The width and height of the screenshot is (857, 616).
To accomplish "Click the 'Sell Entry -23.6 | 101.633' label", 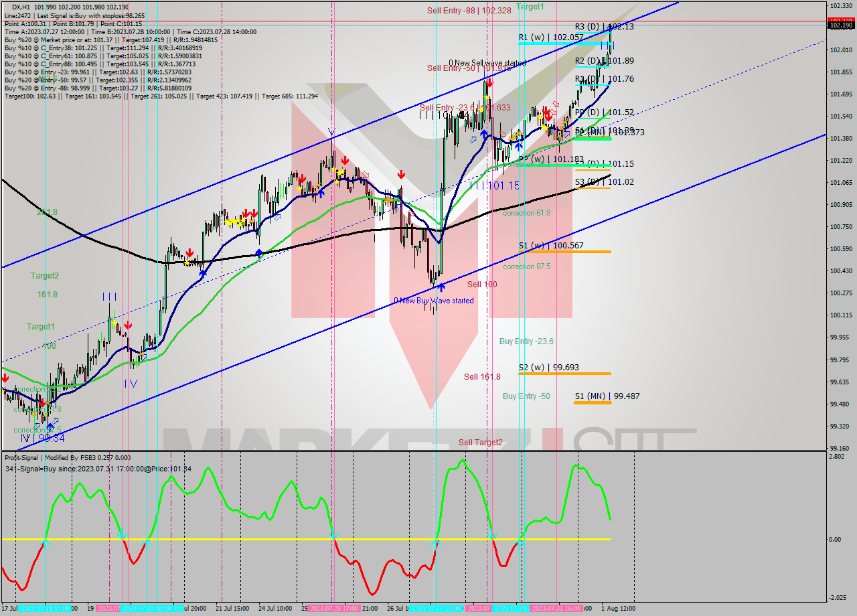I will click(x=465, y=107).
